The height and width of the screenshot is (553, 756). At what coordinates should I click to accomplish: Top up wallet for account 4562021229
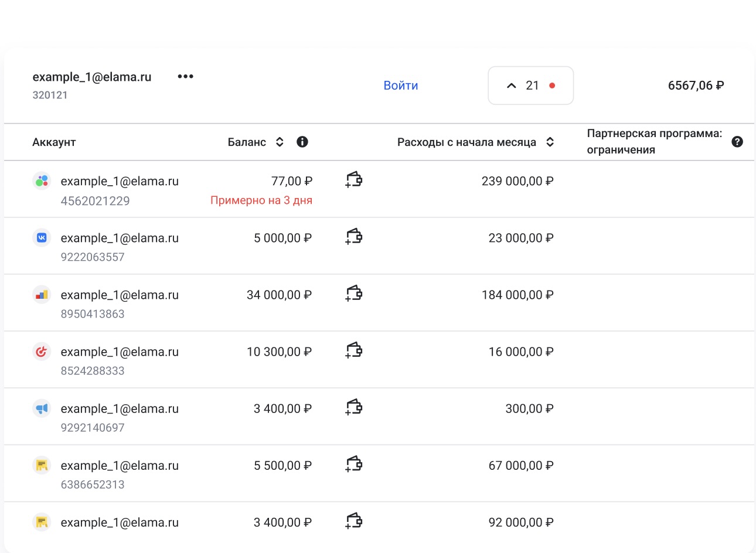pos(354,179)
